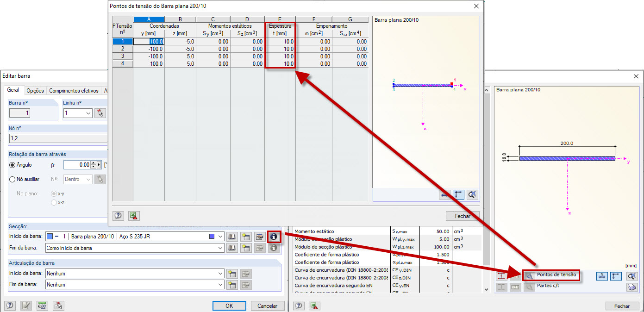644x312 pixels.
Task: Click material color swatch after Aço S 235 JR
Action: click(212, 237)
